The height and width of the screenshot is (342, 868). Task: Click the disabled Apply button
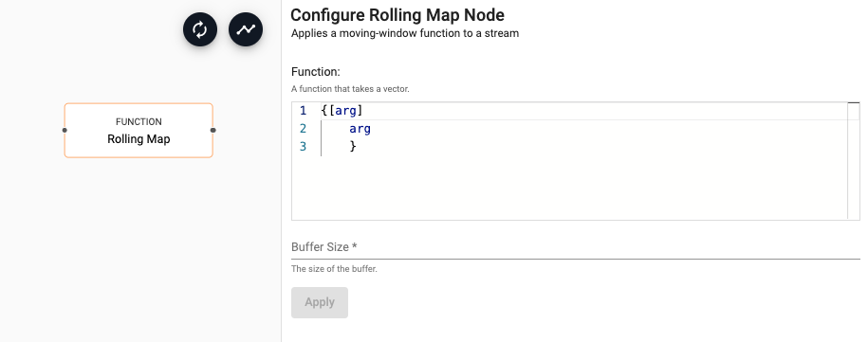coord(320,302)
